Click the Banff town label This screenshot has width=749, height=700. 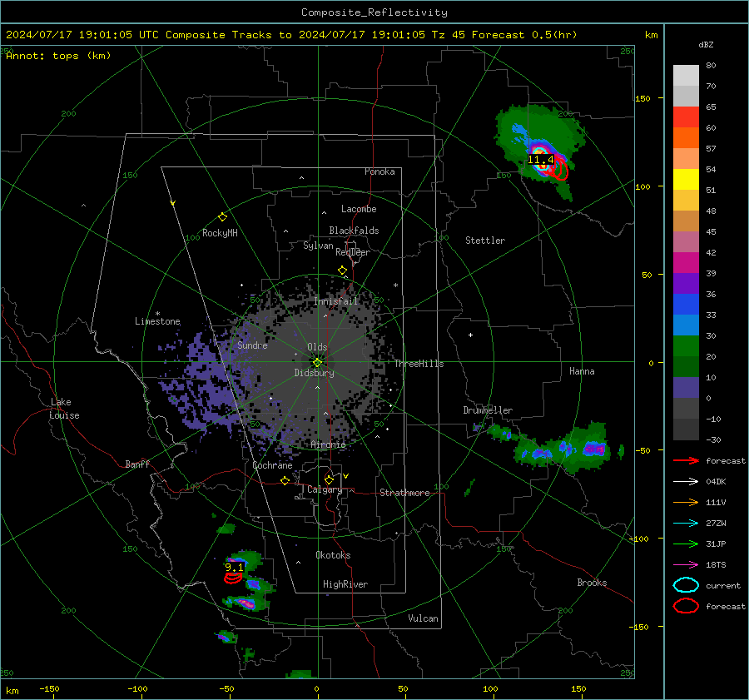pyautogui.click(x=137, y=464)
